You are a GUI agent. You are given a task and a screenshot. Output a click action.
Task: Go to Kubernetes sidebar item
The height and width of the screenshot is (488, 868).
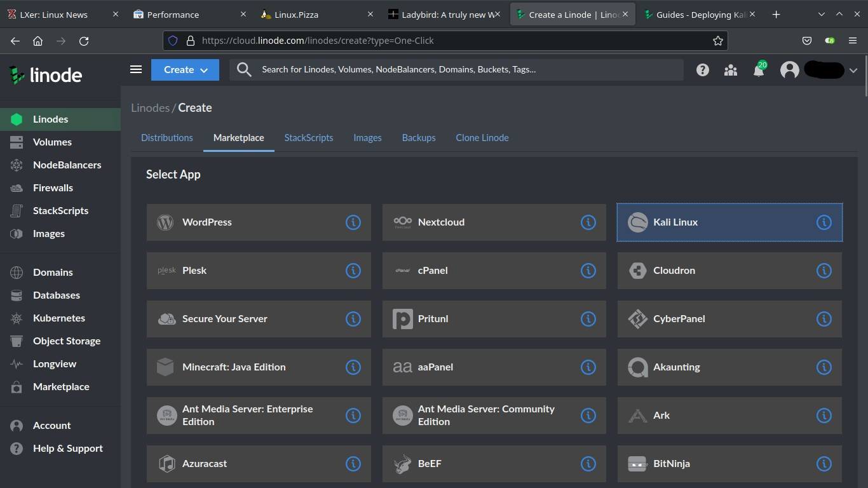tap(60, 318)
